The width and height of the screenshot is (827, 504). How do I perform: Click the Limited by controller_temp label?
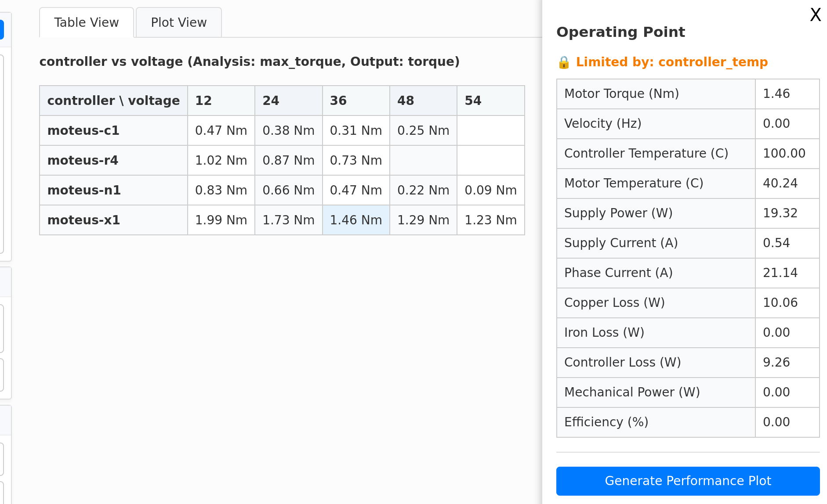click(671, 62)
